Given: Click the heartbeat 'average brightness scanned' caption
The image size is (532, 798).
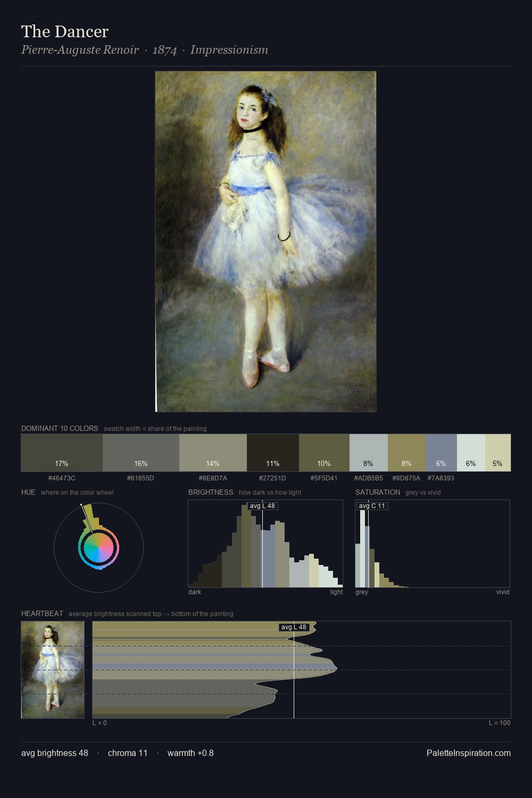Looking at the screenshot, I should pos(151,613).
